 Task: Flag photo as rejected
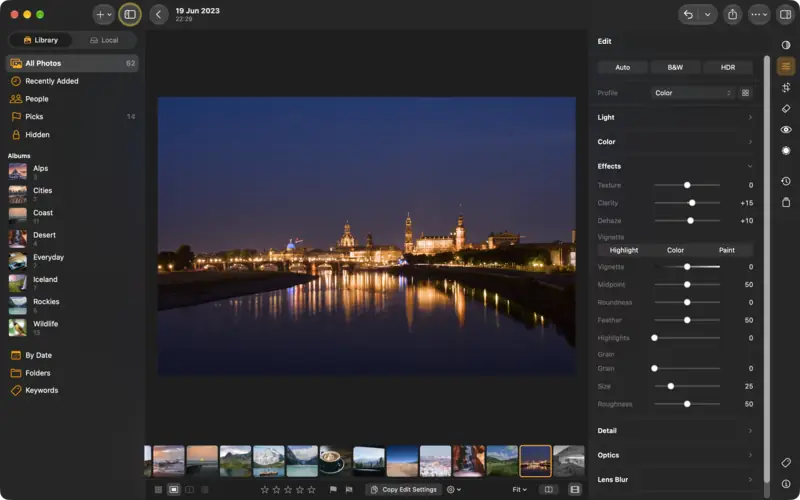349,489
